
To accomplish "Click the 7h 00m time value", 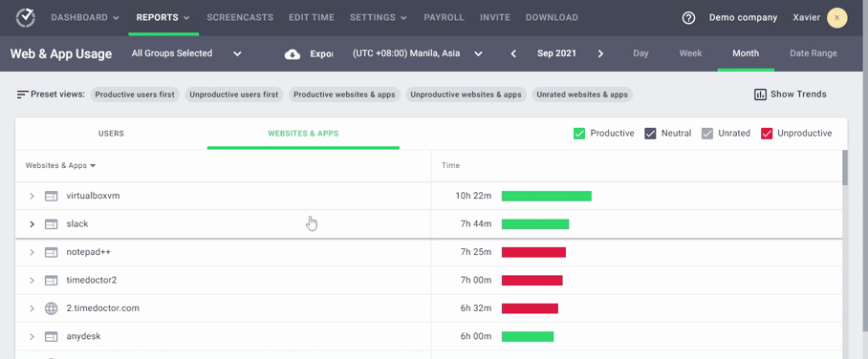I will [476, 281].
